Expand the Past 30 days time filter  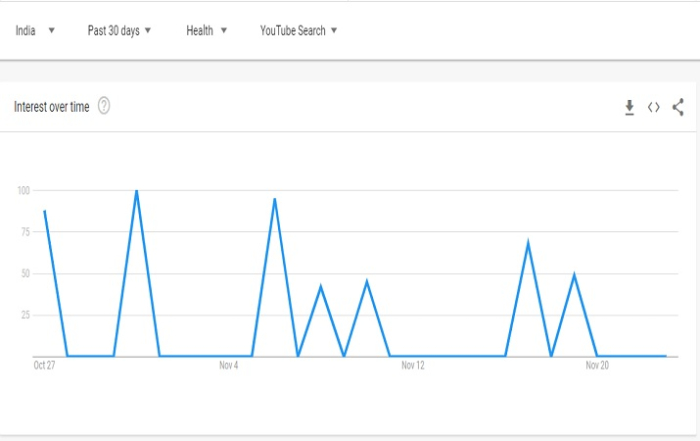pos(119,30)
